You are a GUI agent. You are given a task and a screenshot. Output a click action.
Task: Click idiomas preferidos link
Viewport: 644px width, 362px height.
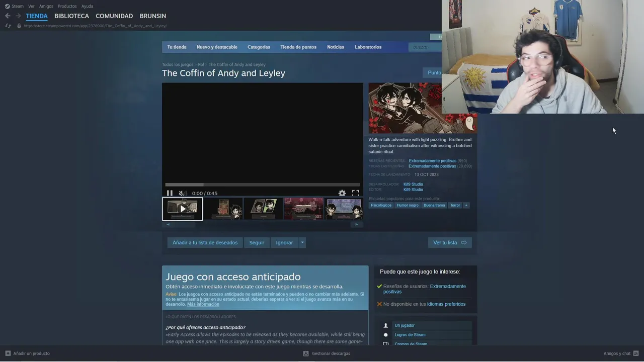(x=446, y=304)
